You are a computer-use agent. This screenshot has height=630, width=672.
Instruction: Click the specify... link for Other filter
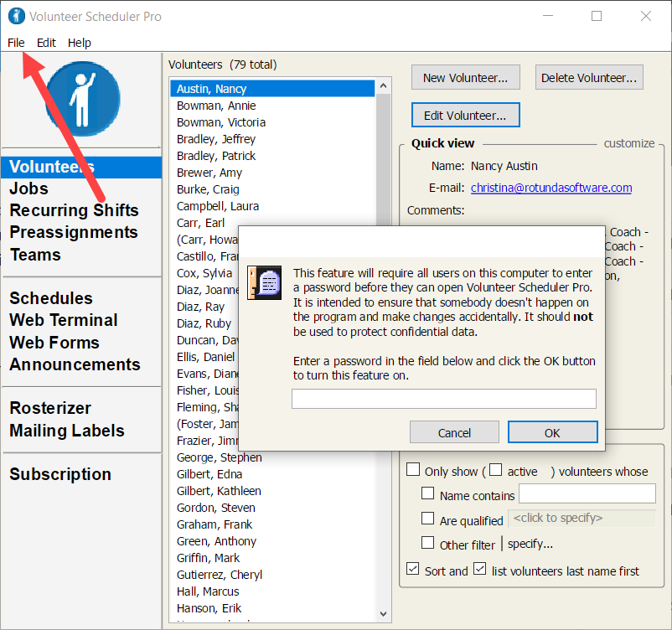pos(530,545)
